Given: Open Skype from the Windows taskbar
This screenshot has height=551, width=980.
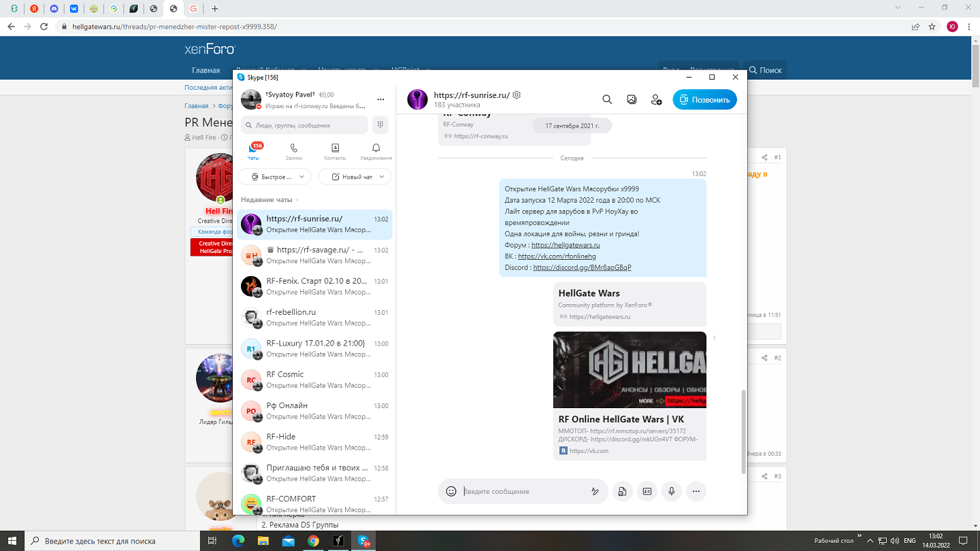Looking at the screenshot, I should click(x=363, y=541).
